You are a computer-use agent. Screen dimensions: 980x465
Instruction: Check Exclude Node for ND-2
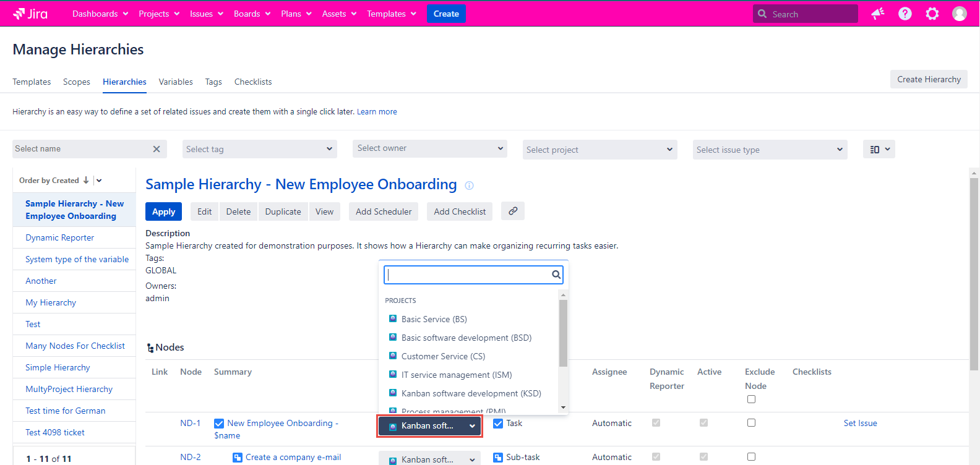(751, 457)
